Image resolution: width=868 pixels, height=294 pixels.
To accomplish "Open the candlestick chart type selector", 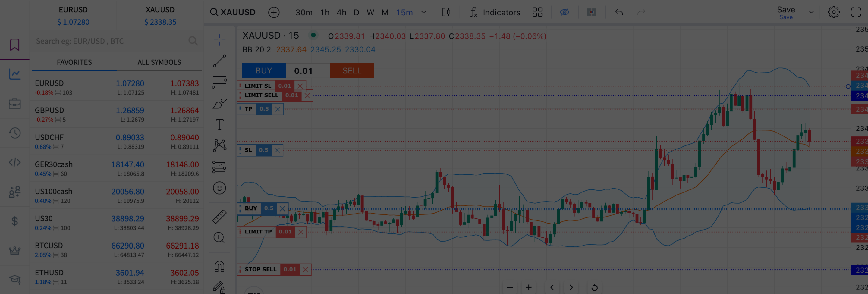I will (446, 12).
